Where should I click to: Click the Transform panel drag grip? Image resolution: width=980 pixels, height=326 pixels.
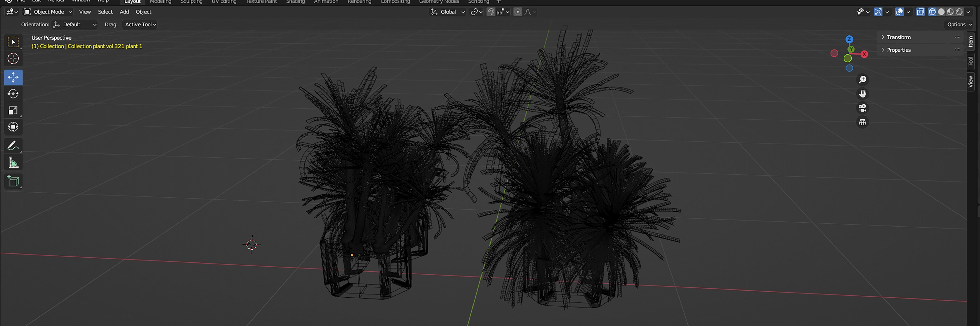[x=958, y=37]
